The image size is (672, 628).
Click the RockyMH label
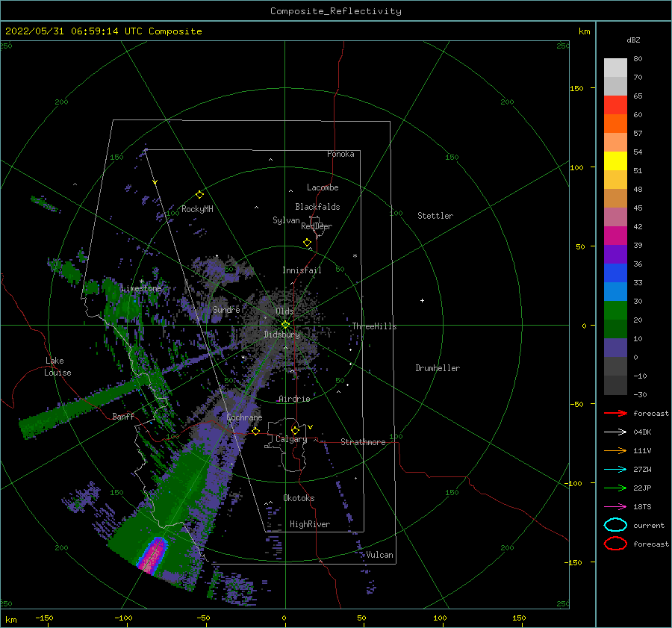pos(197,209)
